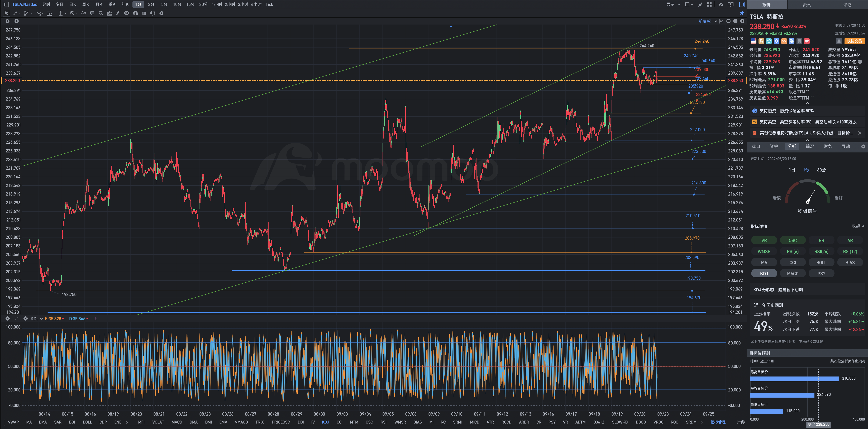The image size is (868, 429).
Task: Add the MACD indicator from bottom bar
Action: click(177, 422)
